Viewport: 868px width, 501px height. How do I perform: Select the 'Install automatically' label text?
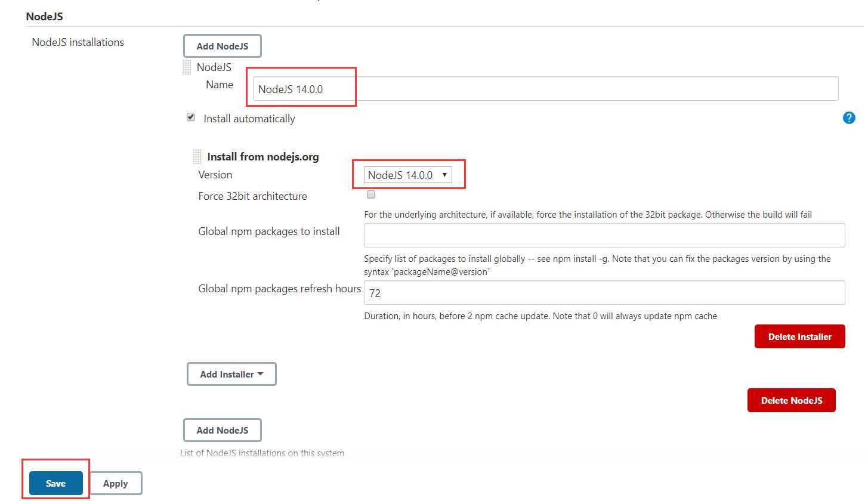pyautogui.click(x=249, y=119)
